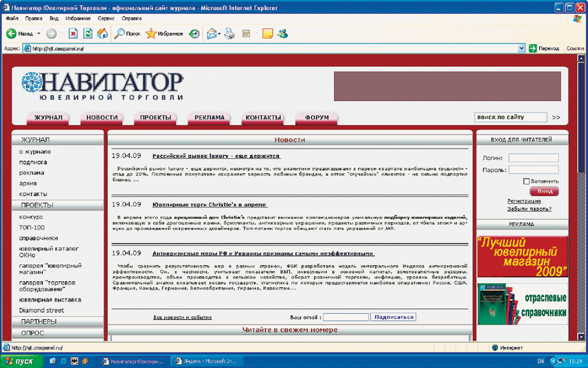Select the НОВОСТИ site tab
This screenshot has width=588, height=368.
click(102, 118)
